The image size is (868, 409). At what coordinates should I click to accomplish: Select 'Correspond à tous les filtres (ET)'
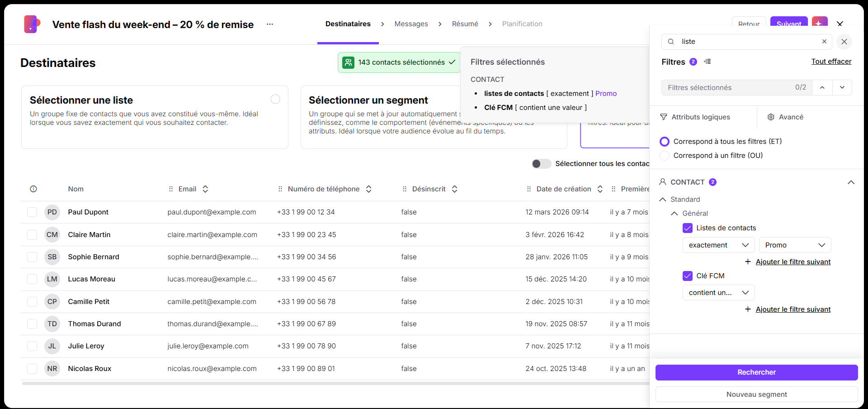tap(665, 142)
